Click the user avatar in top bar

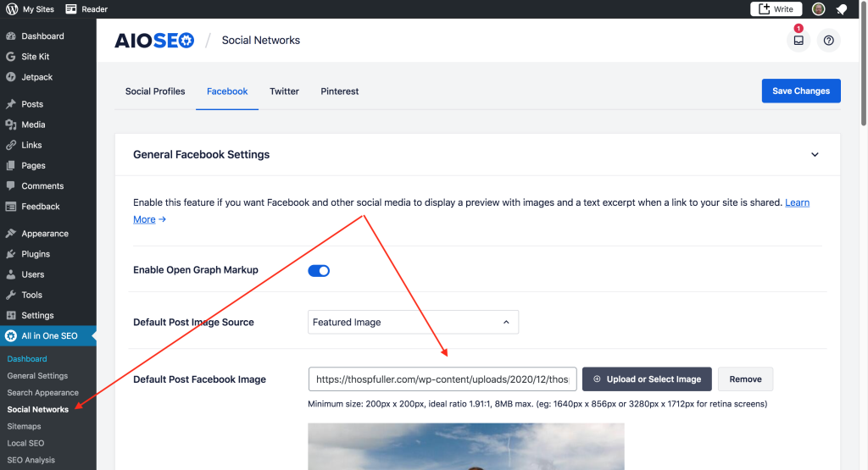coord(818,8)
